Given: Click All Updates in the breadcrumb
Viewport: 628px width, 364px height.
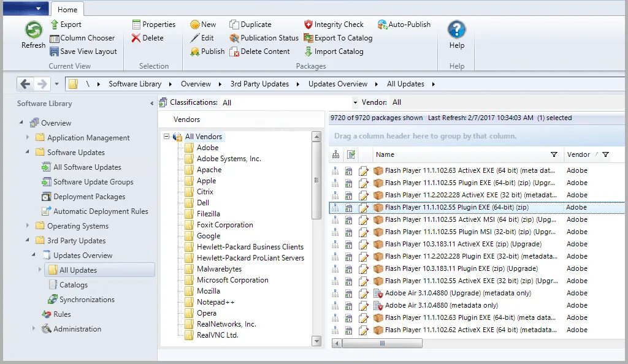Looking at the screenshot, I should [405, 84].
